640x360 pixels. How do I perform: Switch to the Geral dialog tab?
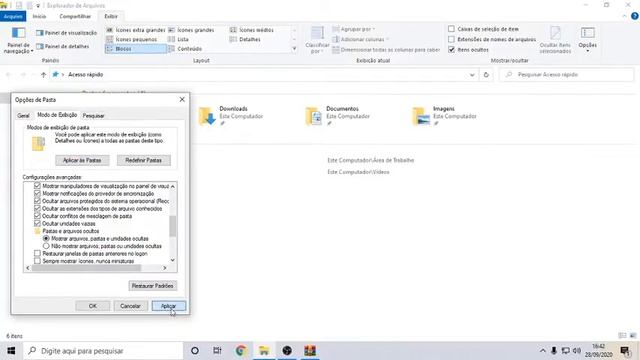(23, 116)
